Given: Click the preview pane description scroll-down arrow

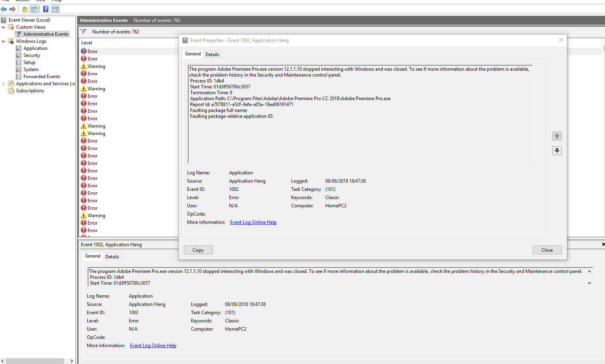Looking at the screenshot, I should point(589,283).
